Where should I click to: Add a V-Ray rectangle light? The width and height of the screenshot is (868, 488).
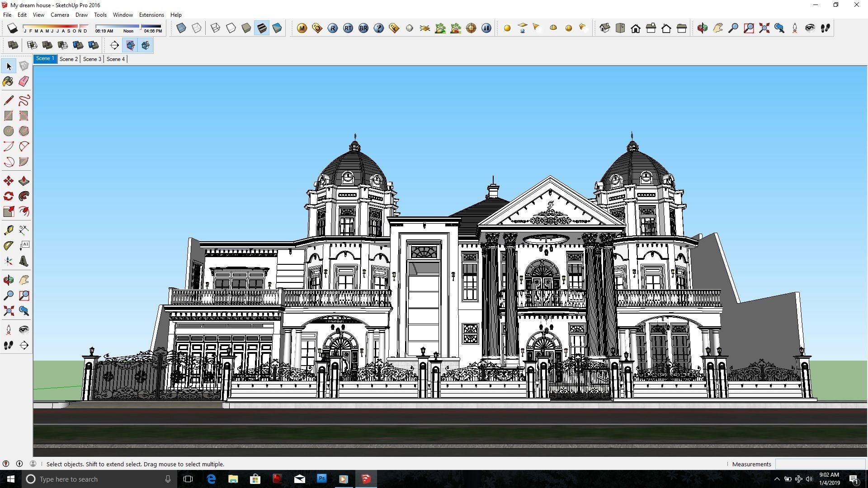523,28
